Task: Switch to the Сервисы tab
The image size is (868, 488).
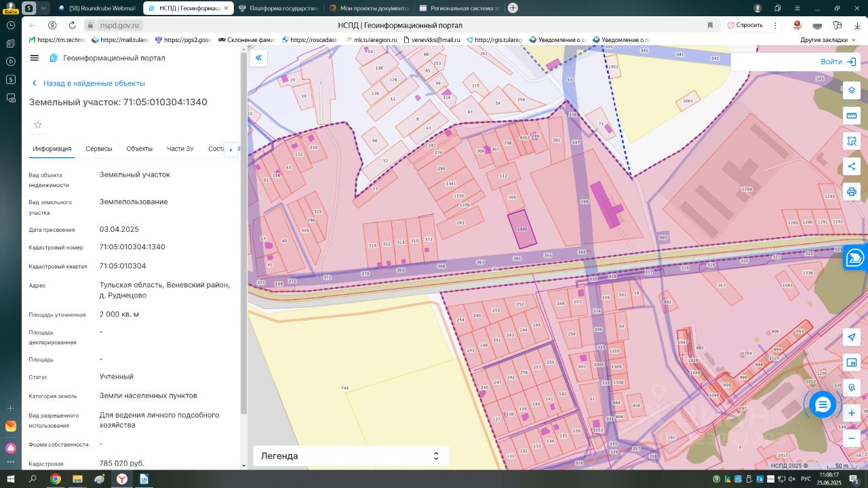Action: [99, 149]
